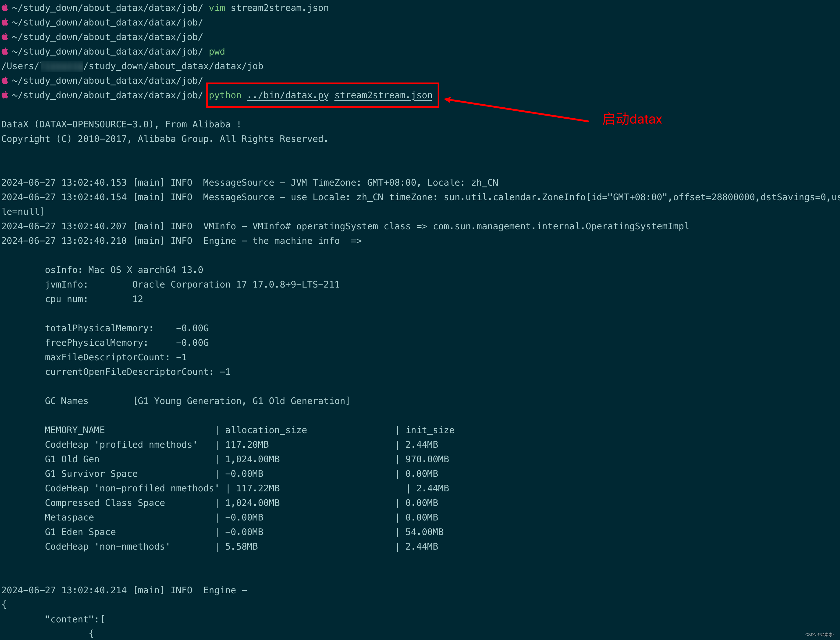Viewport: 840px width, 640px height.
Task: Select the 13:02:40.207 VMInfo log line
Action: point(345,226)
